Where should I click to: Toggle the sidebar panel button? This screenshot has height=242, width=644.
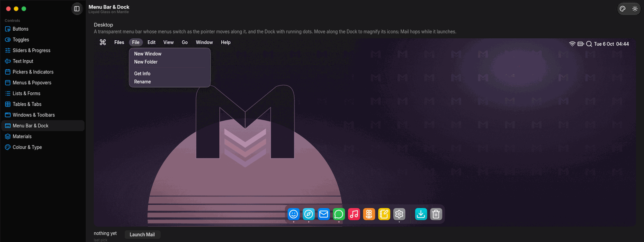pos(77,9)
